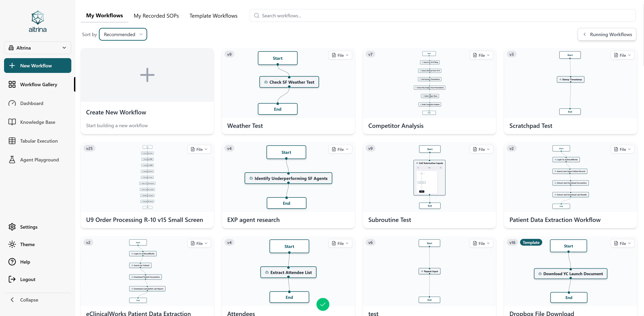The width and height of the screenshot is (644, 316).
Task: Click the Help question mark icon
Action: [x=12, y=262]
